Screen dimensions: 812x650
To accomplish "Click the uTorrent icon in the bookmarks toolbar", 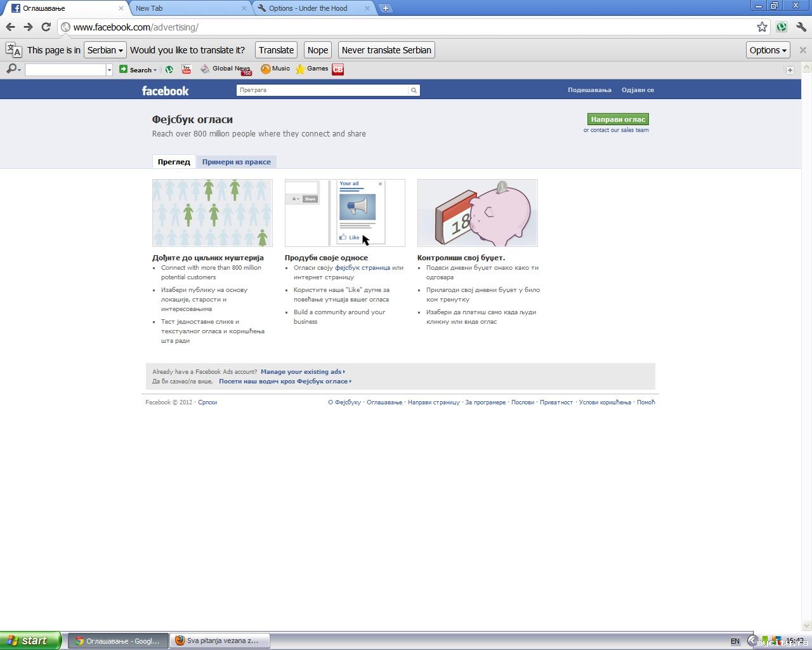I will (x=169, y=69).
